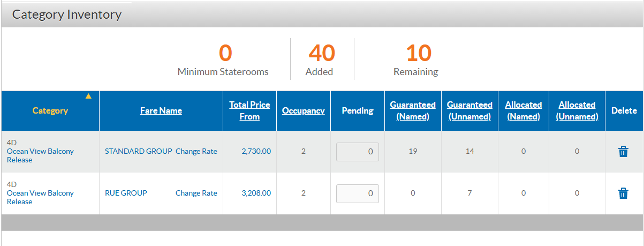
Task: Open the 3,208.00 total price link
Action: [x=256, y=193]
